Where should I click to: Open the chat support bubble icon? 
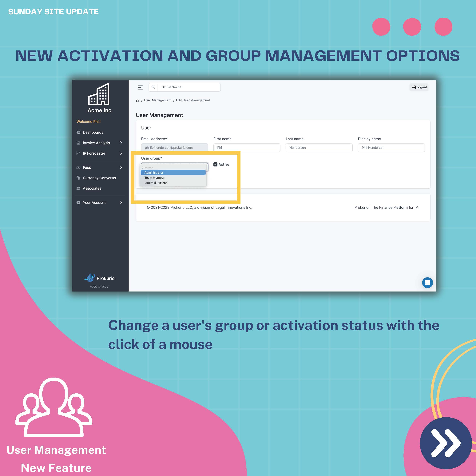pyautogui.click(x=427, y=283)
